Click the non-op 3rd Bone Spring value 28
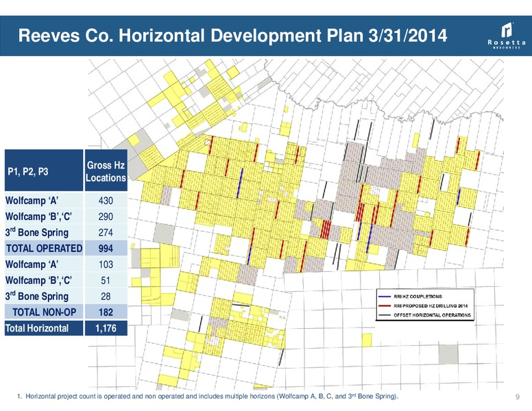The width and height of the screenshot is (532, 411). pos(106,296)
